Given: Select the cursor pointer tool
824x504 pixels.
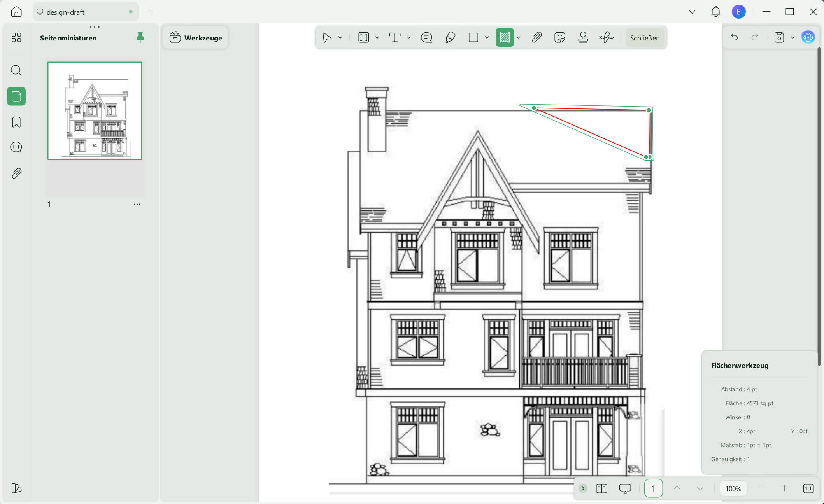Looking at the screenshot, I should [x=327, y=38].
